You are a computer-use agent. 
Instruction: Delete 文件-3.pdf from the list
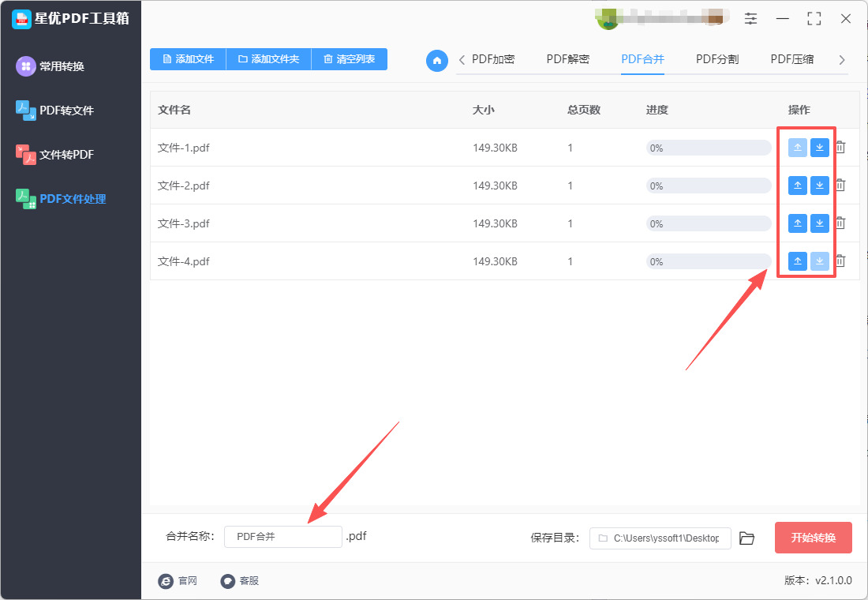tap(840, 223)
